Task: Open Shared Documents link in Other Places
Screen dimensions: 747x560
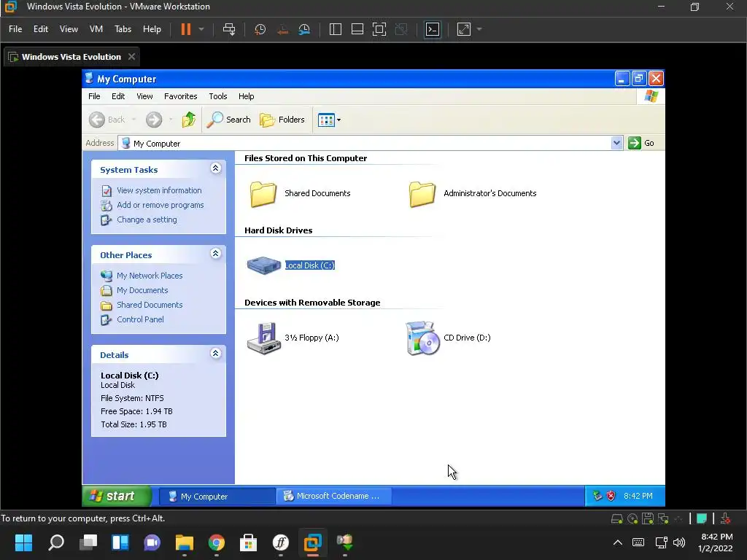Action: (x=150, y=306)
